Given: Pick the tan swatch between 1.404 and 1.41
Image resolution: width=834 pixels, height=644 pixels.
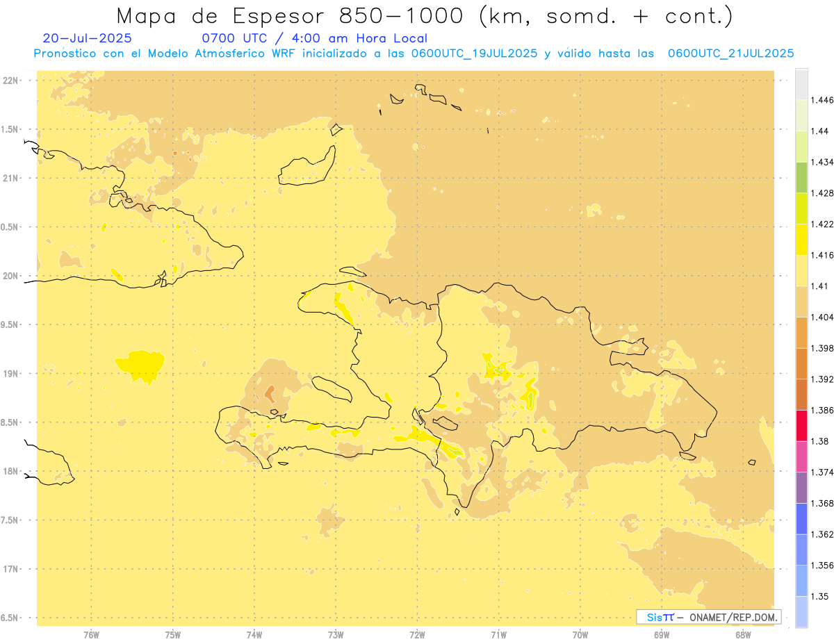Looking at the screenshot, I should 801,302.
